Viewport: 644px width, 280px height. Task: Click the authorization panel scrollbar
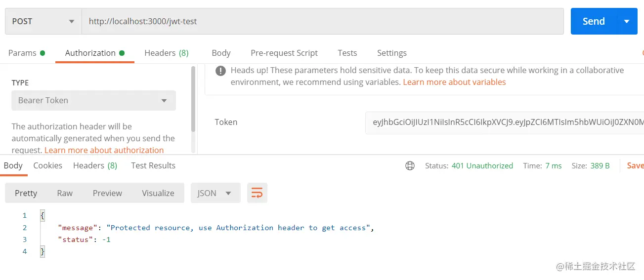pyautogui.click(x=193, y=99)
